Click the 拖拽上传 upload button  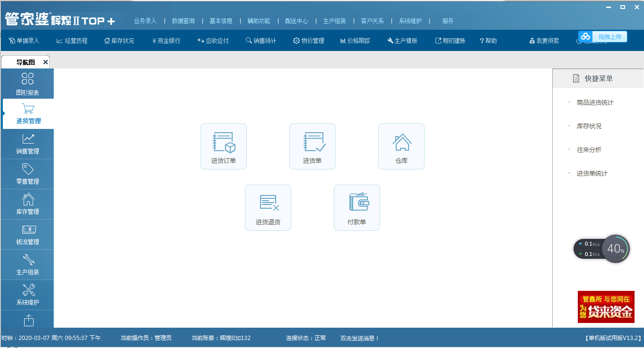(x=603, y=37)
